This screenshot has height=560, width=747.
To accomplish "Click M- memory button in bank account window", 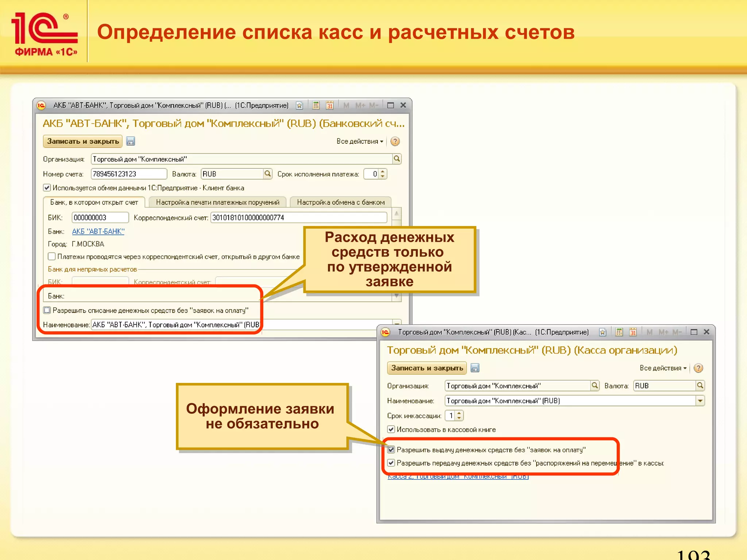I will click(x=374, y=105).
